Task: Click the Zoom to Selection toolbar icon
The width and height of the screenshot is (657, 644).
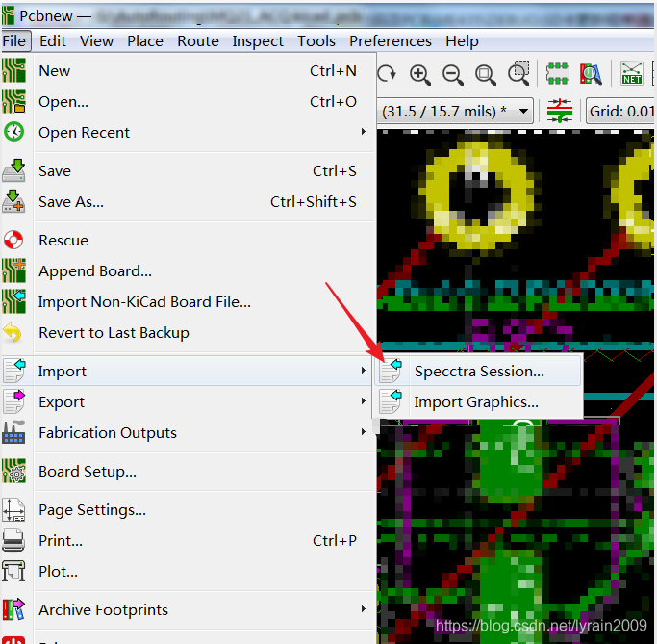Action: coord(519,73)
